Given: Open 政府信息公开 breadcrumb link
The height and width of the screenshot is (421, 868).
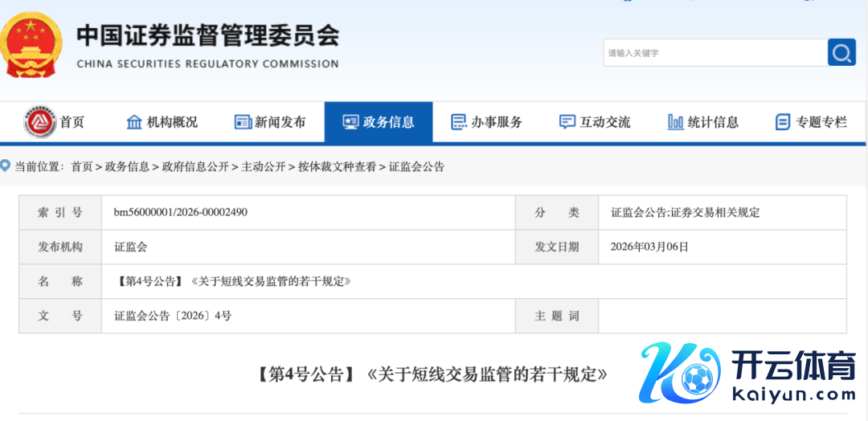Looking at the screenshot, I should [194, 166].
